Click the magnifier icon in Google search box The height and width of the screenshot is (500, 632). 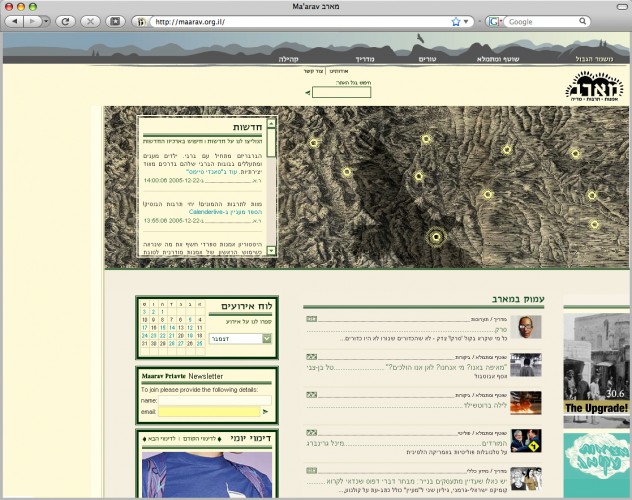pyautogui.click(x=582, y=21)
